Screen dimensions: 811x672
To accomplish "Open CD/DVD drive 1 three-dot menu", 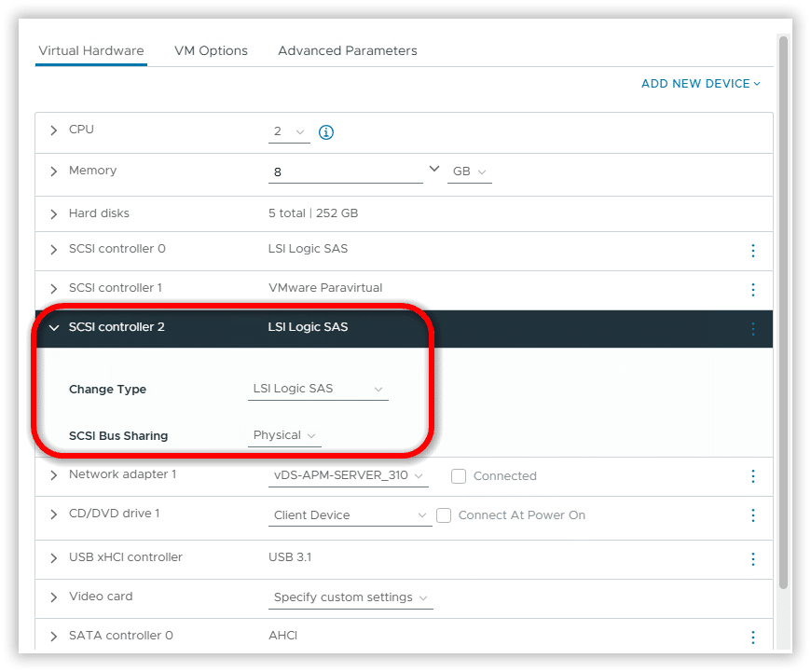I will (753, 515).
